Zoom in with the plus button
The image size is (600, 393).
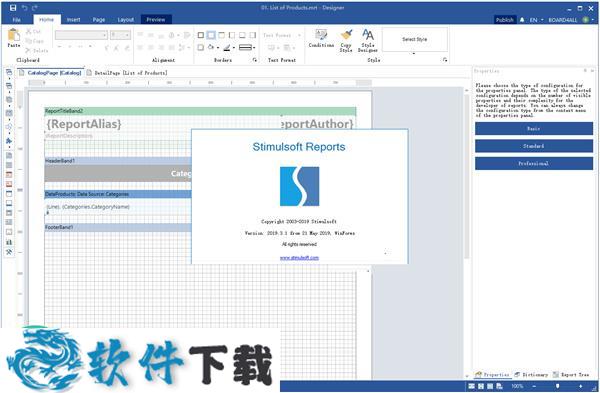tap(580, 386)
